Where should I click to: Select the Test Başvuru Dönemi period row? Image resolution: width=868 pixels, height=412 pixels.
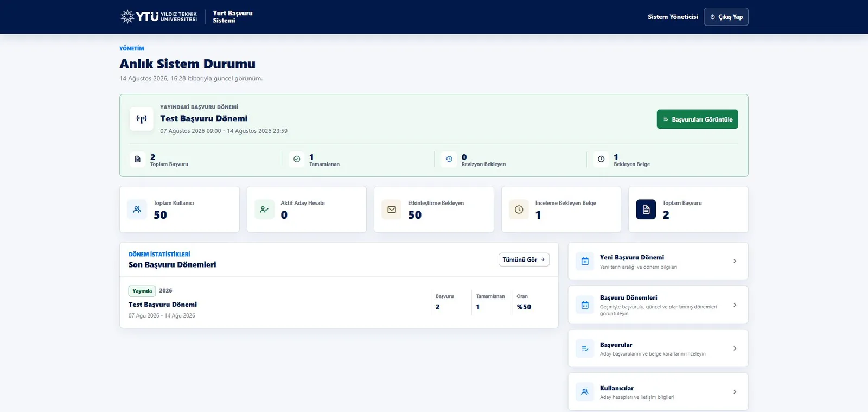click(x=339, y=302)
